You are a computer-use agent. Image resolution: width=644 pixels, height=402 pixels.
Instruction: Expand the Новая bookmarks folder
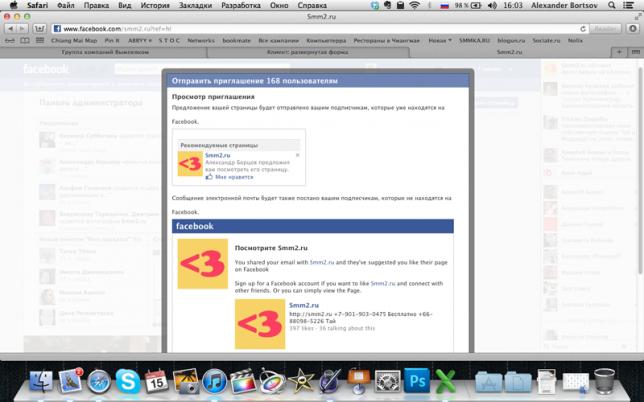440,41
